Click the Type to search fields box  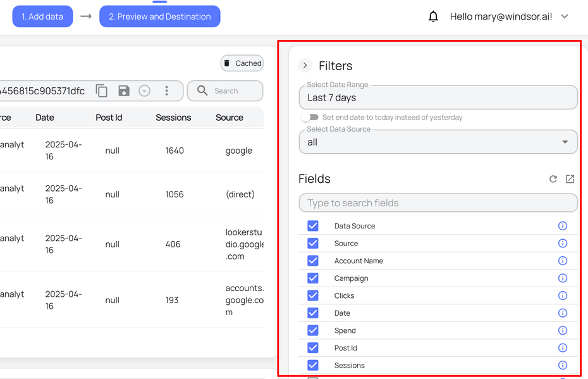pyautogui.click(x=438, y=203)
